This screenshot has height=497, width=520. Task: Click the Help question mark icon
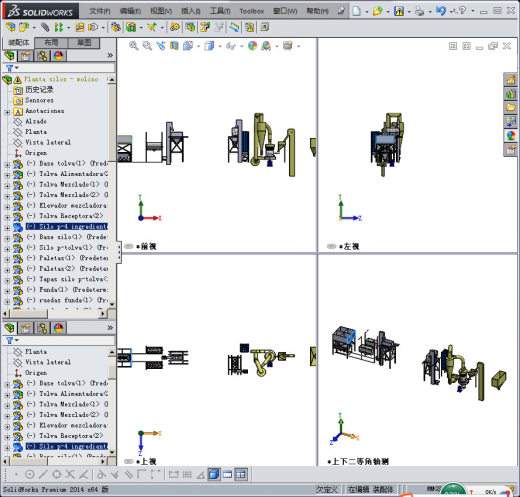pos(462,11)
